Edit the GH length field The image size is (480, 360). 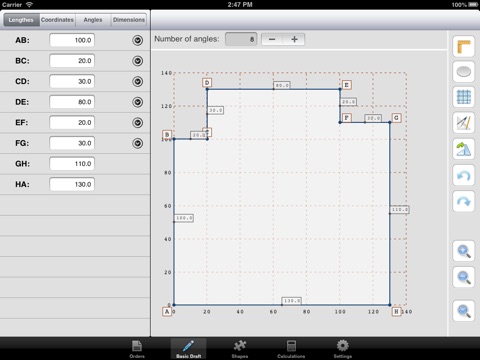(72, 164)
